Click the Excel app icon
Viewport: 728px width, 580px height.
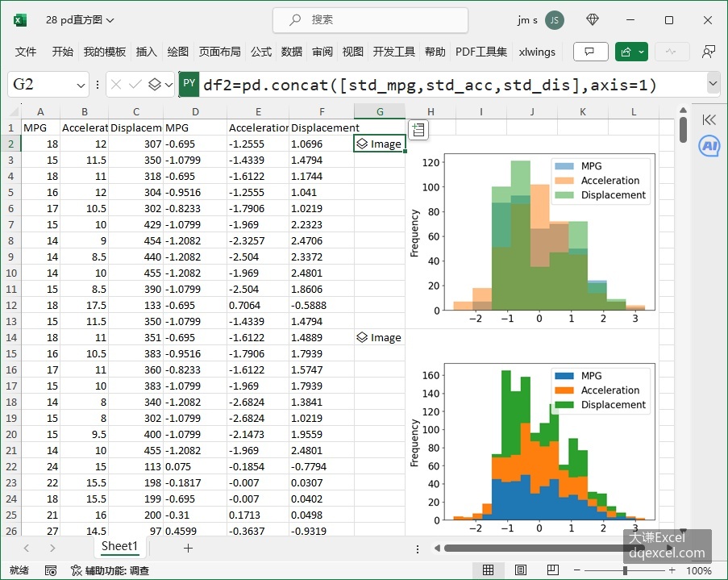click(20, 20)
